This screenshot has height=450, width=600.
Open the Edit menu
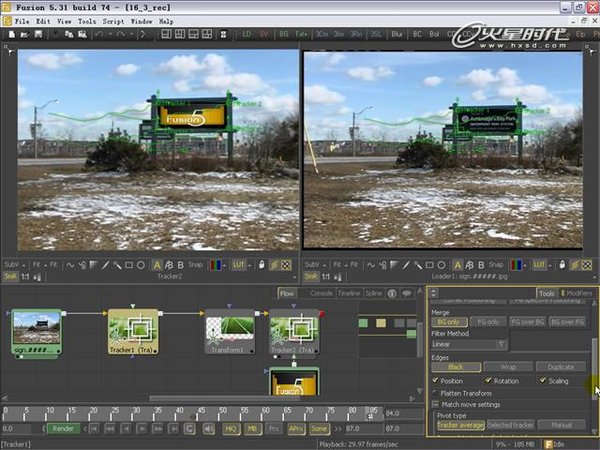point(43,21)
